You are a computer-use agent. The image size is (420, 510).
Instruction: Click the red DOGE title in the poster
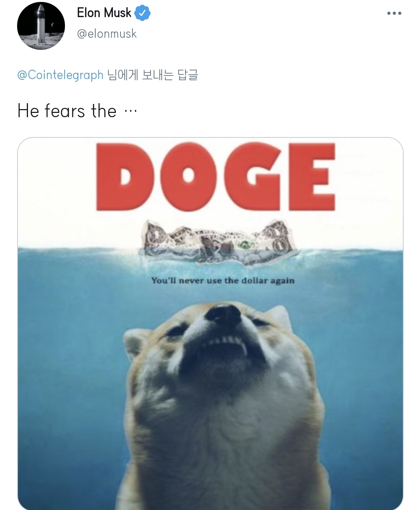click(215, 177)
